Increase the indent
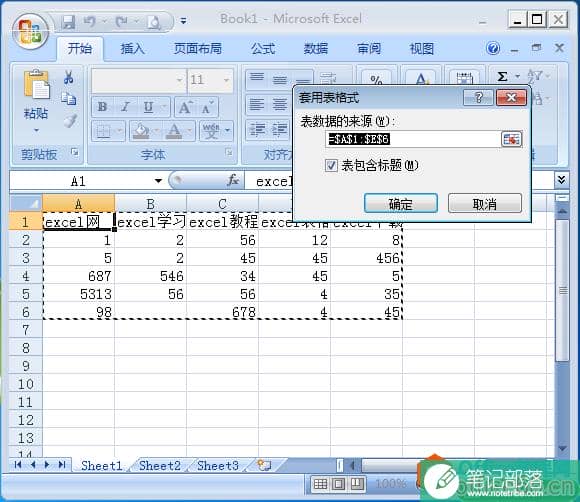This screenshot has width=580, height=502. click(x=280, y=130)
